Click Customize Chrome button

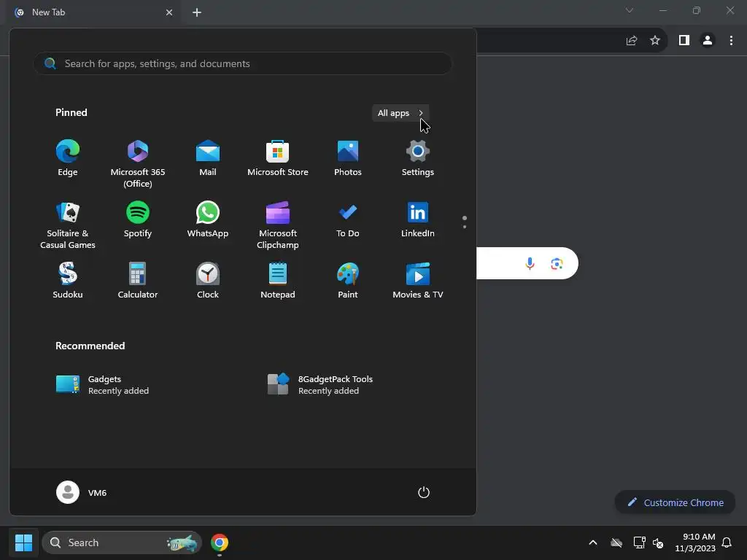coord(675,502)
